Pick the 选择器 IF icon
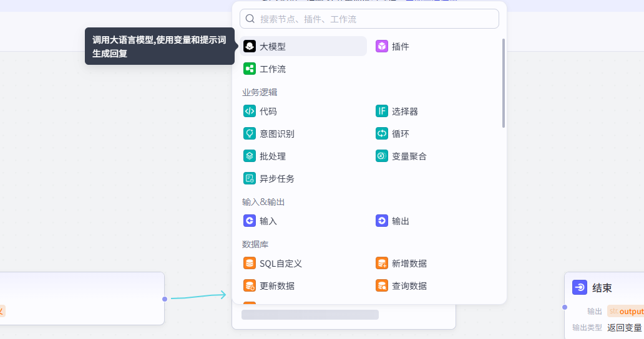 coord(381,111)
